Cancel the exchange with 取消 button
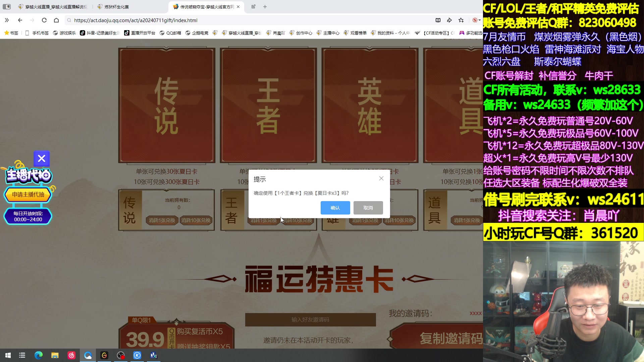The width and height of the screenshot is (644, 362). [368, 208]
